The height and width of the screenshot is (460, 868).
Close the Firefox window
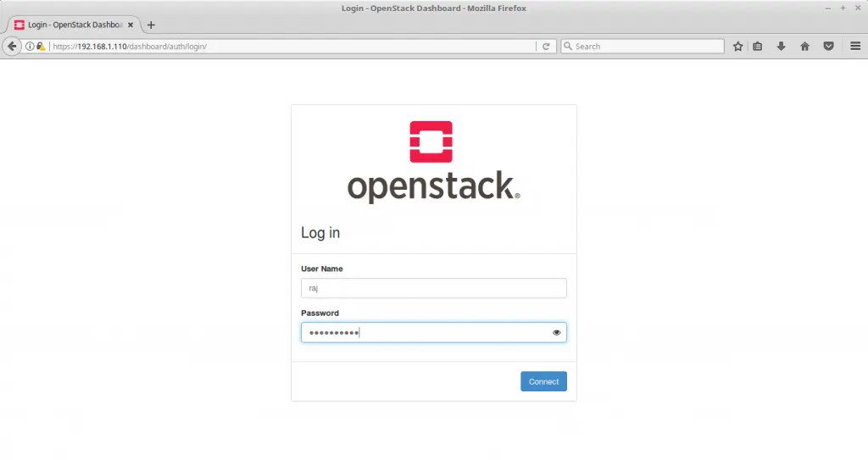point(858,8)
